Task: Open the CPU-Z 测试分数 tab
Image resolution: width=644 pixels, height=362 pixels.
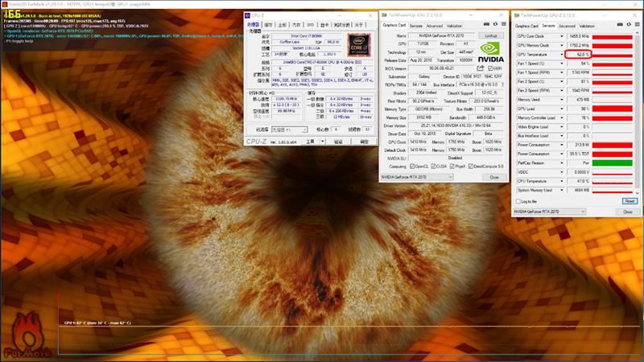Action: click(341, 25)
